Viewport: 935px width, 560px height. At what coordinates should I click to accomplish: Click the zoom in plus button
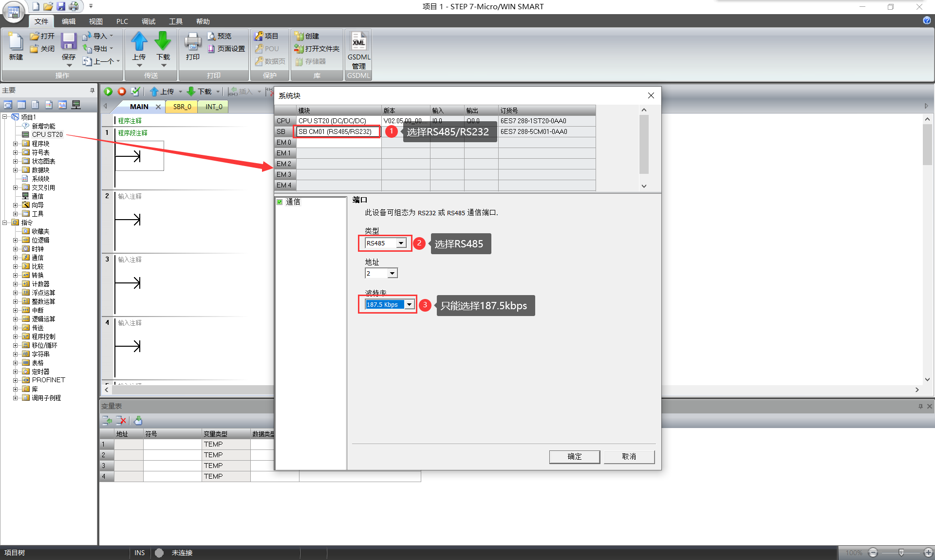929,553
